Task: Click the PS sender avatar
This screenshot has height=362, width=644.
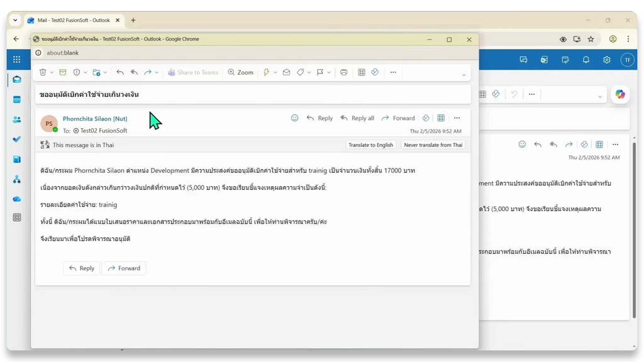Action: [x=49, y=124]
